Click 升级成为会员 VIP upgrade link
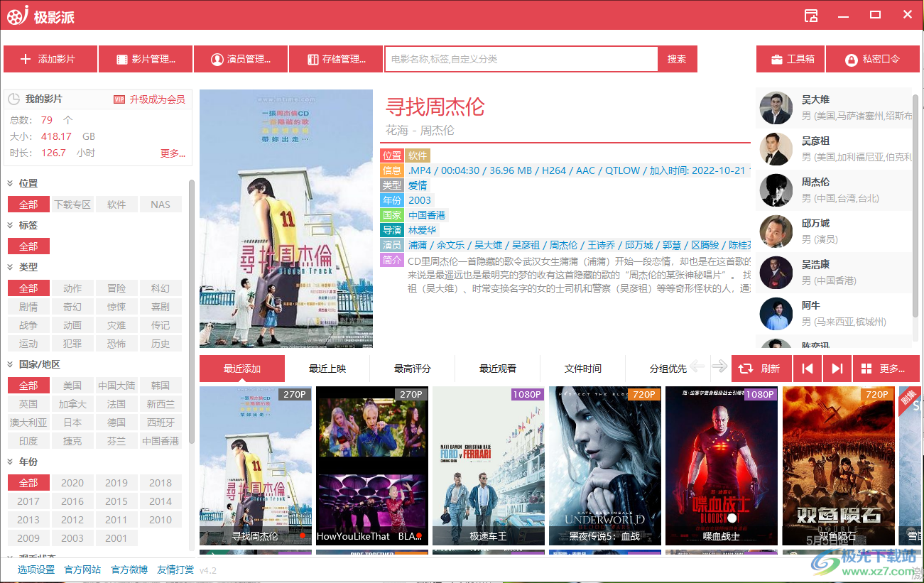The width and height of the screenshot is (924, 583). click(x=157, y=99)
